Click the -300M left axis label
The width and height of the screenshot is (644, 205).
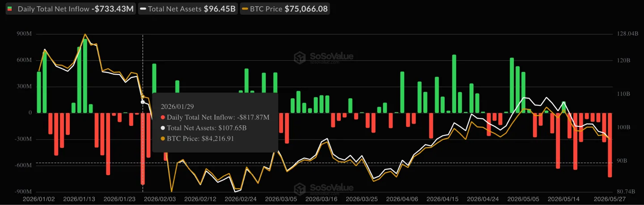pos(22,139)
